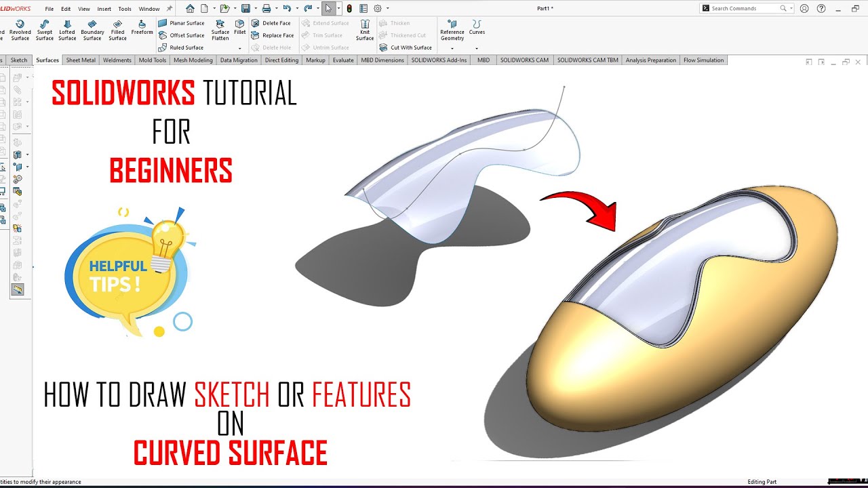Image resolution: width=868 pixels, height=488 pixels.
Task: Select Ruled Surface command
Action: pos(181,47)
